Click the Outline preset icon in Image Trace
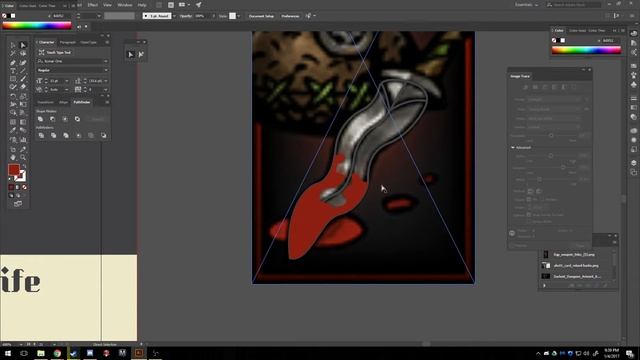640x360 pixels. point(573,87)
